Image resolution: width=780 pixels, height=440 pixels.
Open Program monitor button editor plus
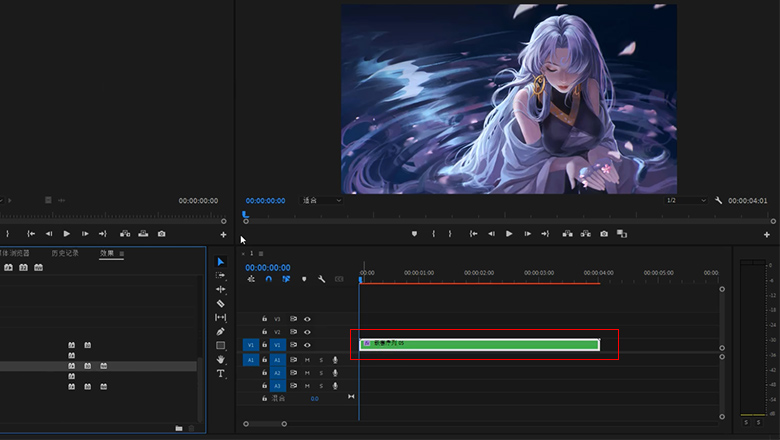click(767, 235)
